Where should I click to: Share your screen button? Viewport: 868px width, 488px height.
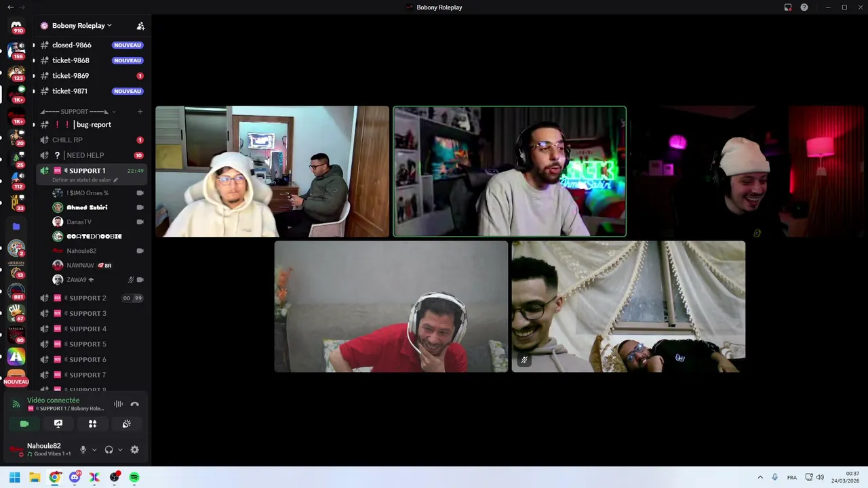click(x=58, y=424)
